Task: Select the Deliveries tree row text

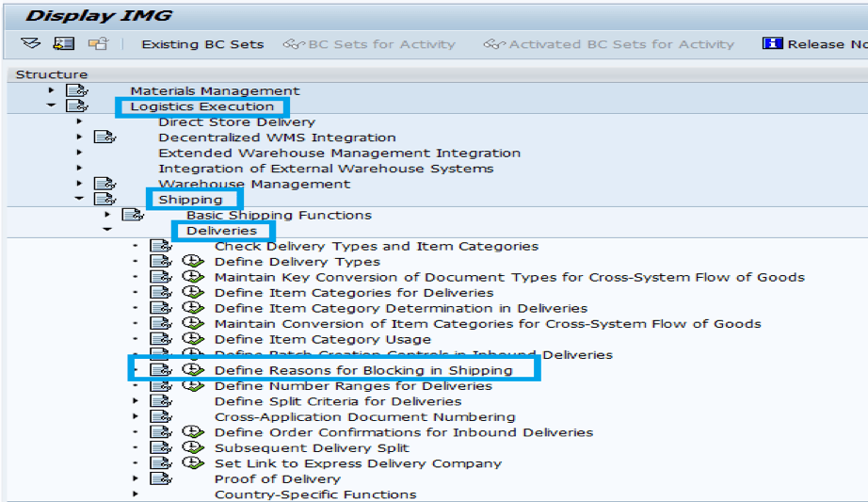Action: pyautogui.click(x=221, y=231)
